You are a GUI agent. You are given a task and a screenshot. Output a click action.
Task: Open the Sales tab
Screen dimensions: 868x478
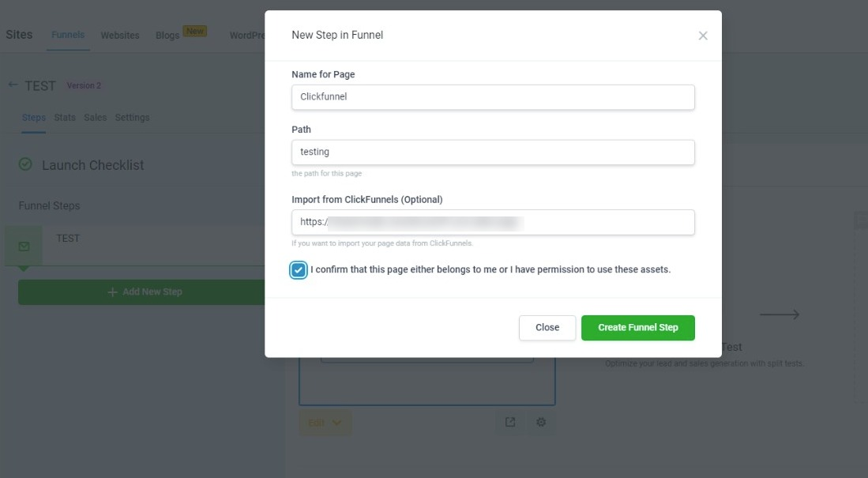pyautogui.click(x=95, y=118)
